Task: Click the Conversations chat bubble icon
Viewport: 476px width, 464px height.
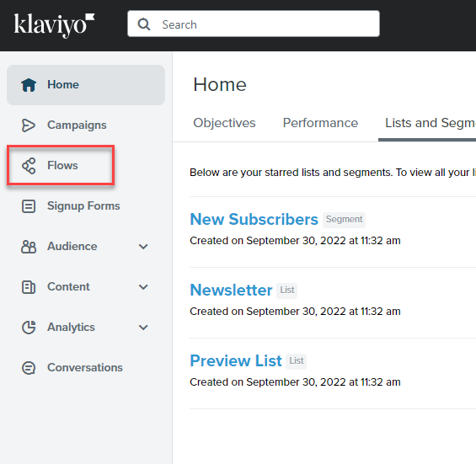Action: 29,368
